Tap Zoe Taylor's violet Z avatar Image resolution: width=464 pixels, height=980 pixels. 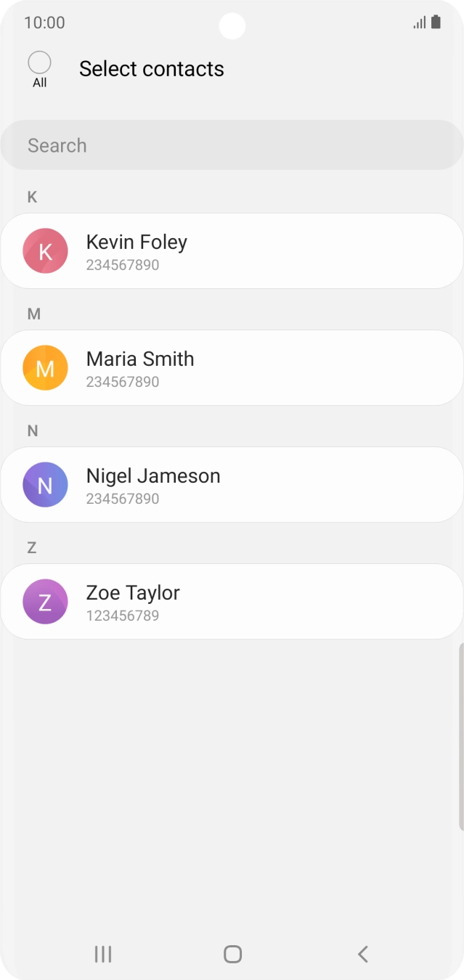pyautogui.click(x=45, y=602)
